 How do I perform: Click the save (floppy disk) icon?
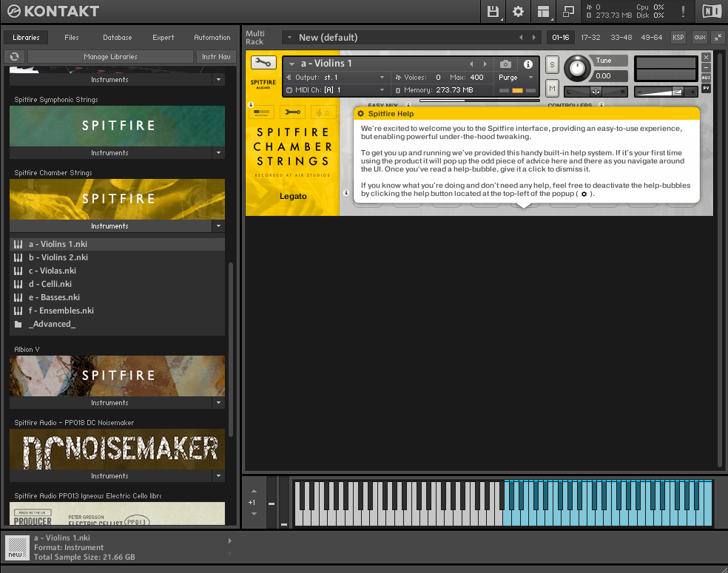(493, 11)
